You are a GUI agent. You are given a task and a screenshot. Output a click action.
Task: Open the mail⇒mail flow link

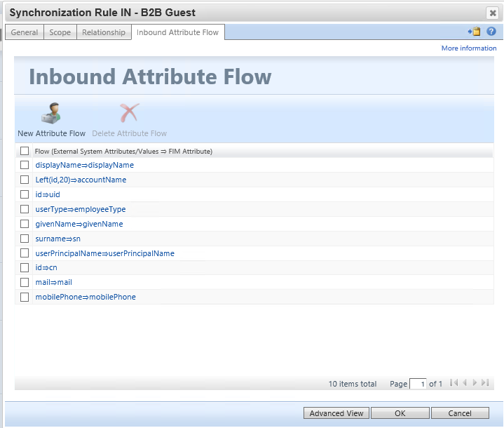tap(54, 282)
